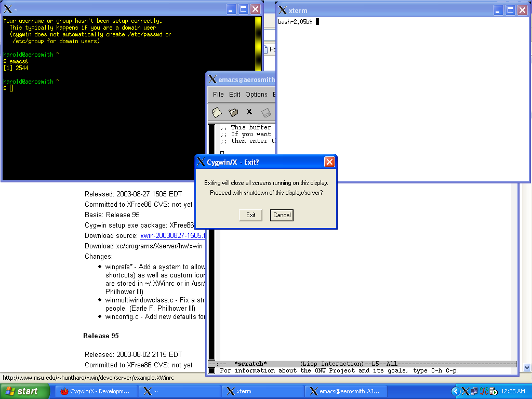Click 'Released: 2003-08-27 1505 EDT' text

tap(134, 194)
